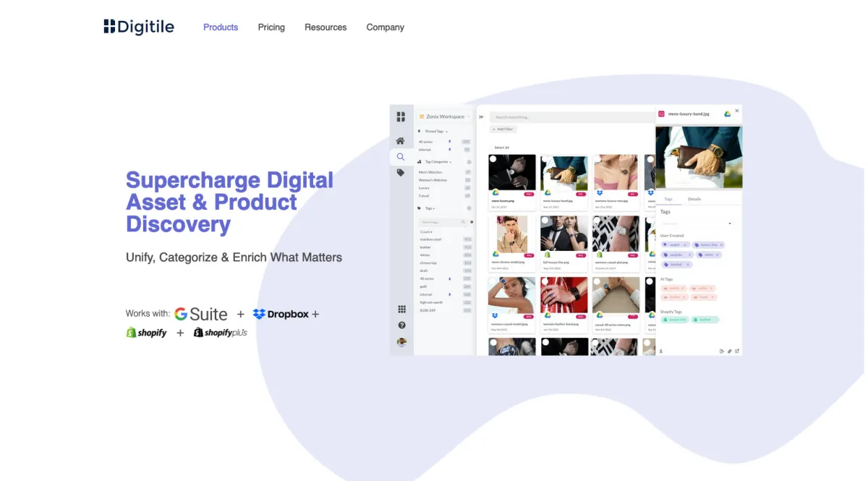The width and height of the screenshot is (868, 481).
Task: Open the Count sort dropdown
Action: tap(426, 231)
